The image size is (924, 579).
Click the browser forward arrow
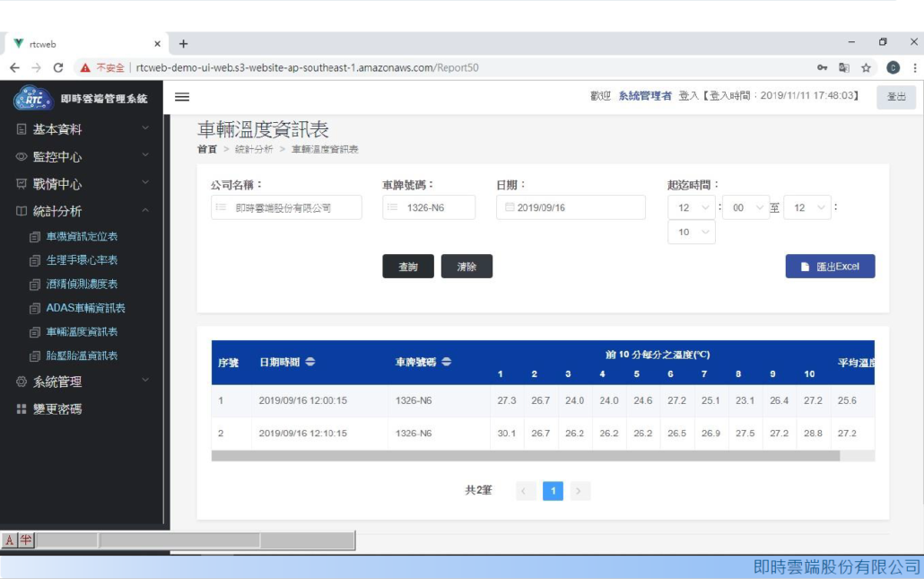pyautogui.click(x=37, y=68)
